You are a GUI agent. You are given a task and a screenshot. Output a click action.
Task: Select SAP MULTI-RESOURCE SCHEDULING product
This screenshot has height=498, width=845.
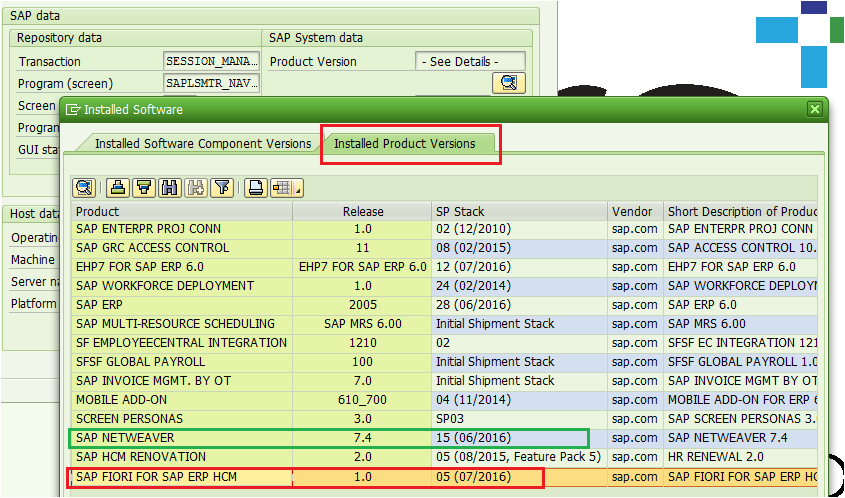(x=182, y=324)
